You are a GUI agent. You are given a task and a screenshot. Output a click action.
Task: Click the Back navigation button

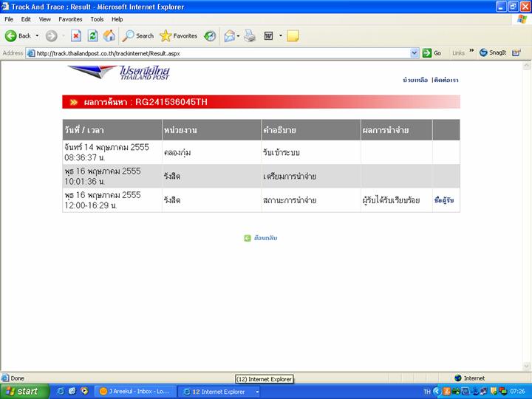[18, 35]
